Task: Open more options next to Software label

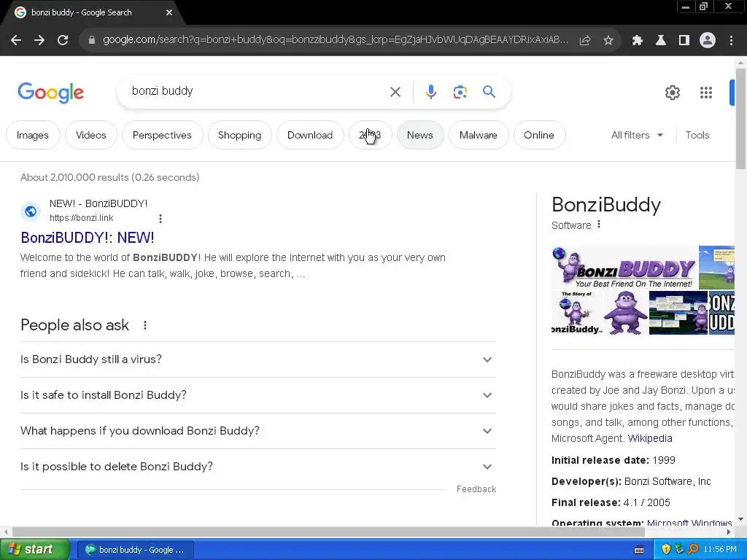Action: click(x=599, y=225)
